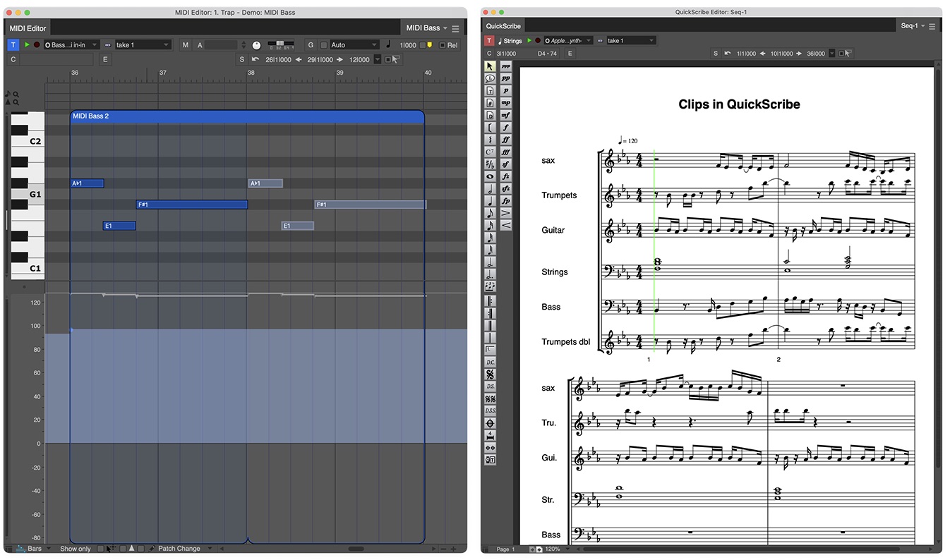Click the MIDI Editor horizontal scrollbar thumb
The width and height of the screenshot is (950, 560).
(356, 549)
